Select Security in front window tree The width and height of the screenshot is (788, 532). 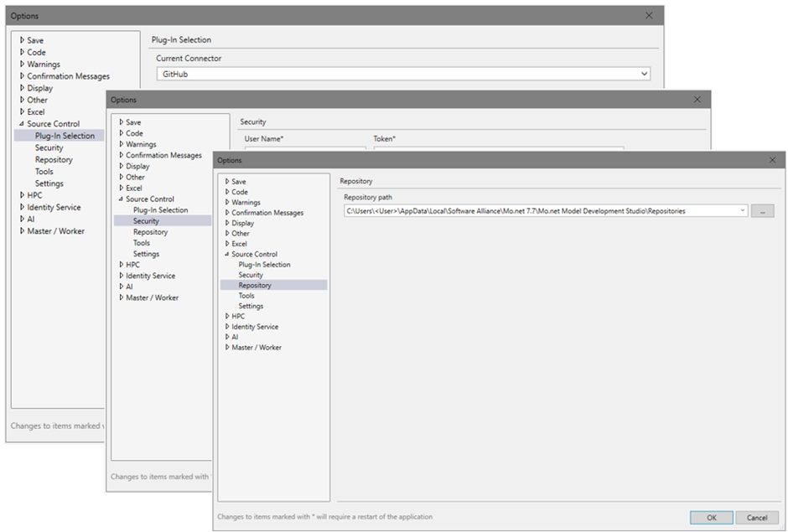251,275
